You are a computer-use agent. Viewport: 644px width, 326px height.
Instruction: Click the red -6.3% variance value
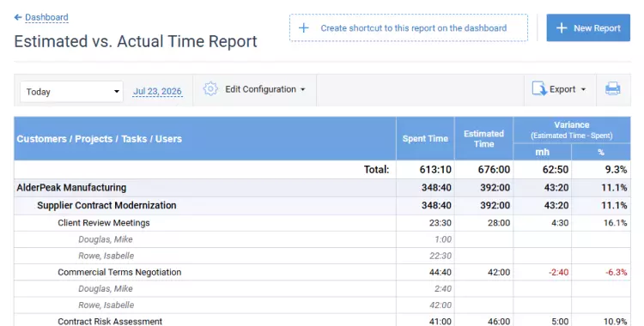[616, 272]
